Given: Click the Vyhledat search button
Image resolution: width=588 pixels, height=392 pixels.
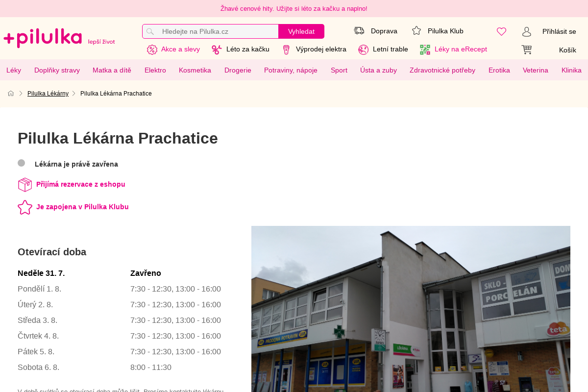Looking at the screenshot, I should [301, 31].
